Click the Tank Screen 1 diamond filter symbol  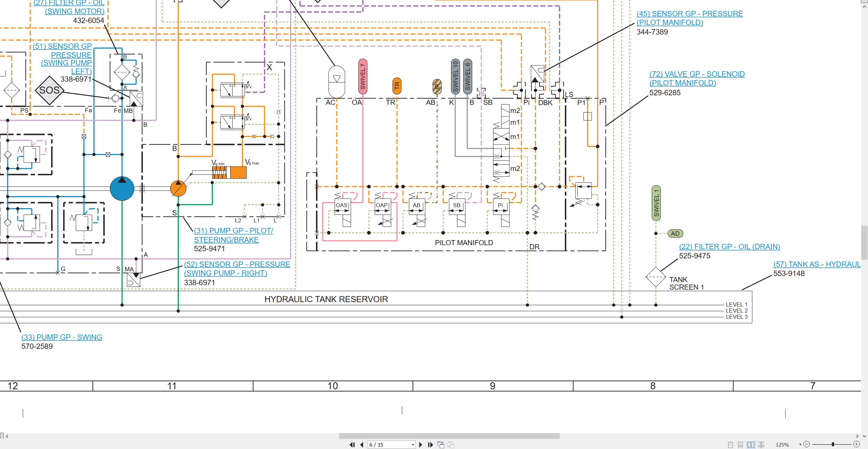(656, 277)
